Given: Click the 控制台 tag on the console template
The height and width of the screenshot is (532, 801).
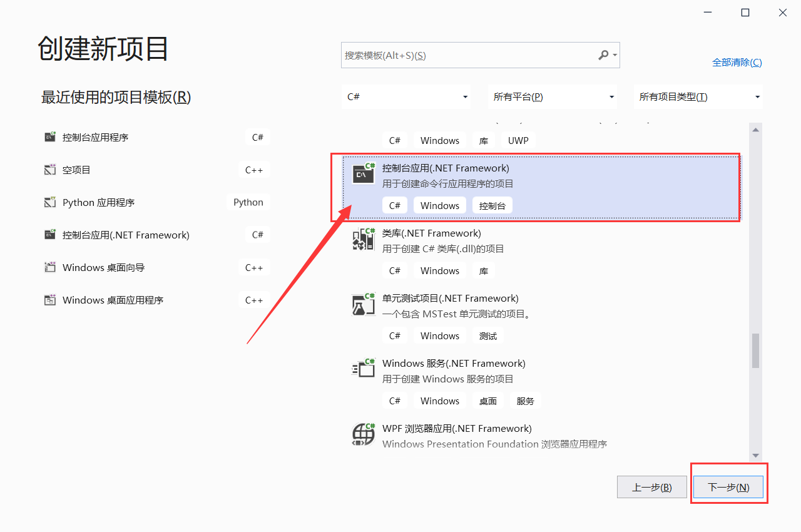Looking at the screenshot, I should [492, 205].
